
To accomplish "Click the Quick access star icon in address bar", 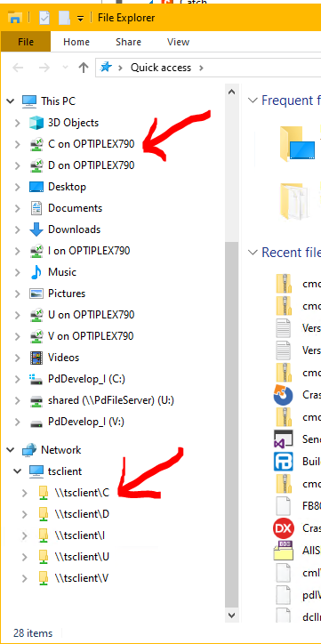I will coord(107,67).
